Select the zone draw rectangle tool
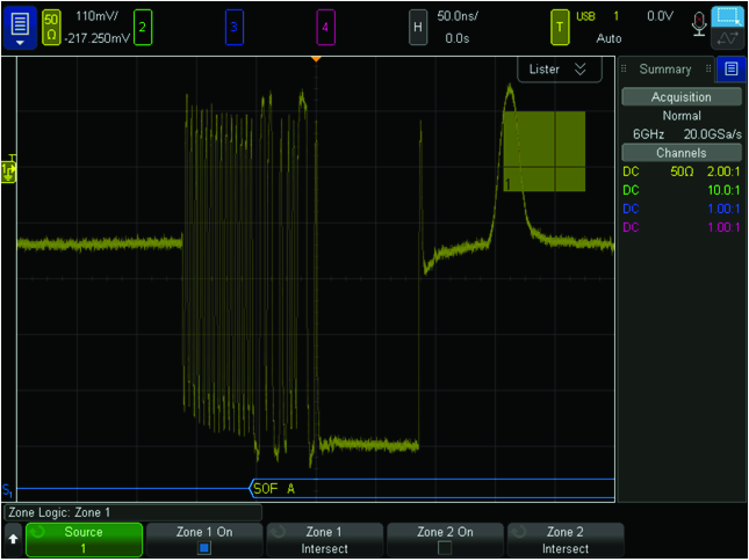Screen dimensions: 749x560 727,16
